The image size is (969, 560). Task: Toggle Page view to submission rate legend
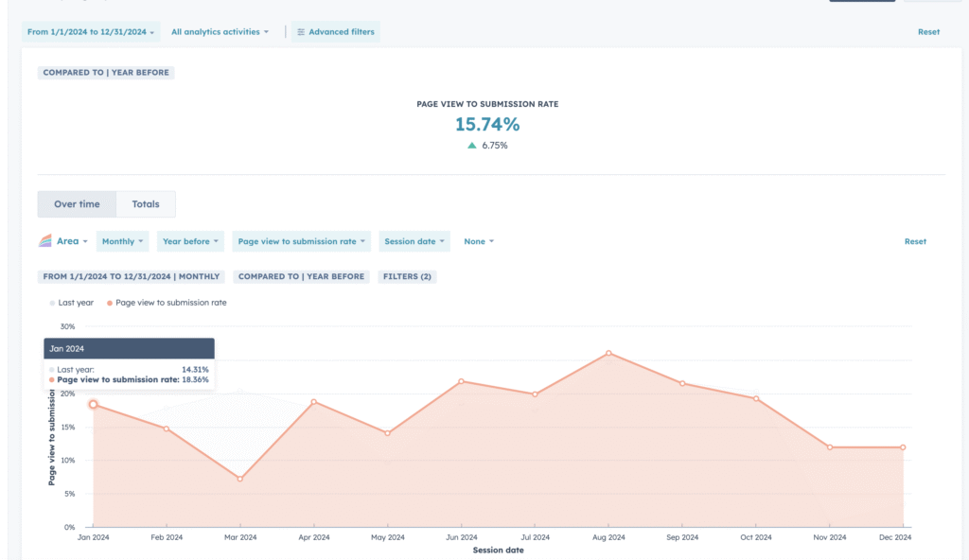pos(170,303)
